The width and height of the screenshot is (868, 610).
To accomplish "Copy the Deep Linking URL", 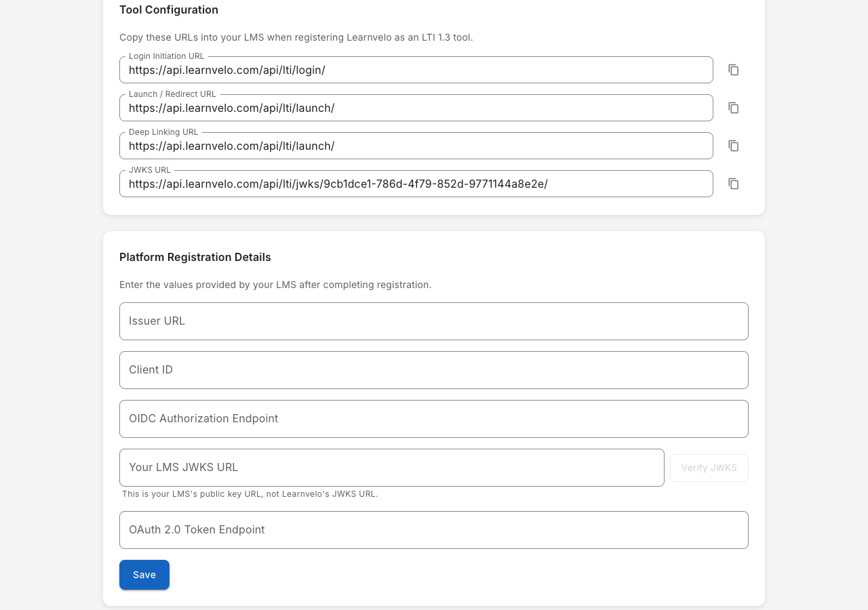I will pyautogui.click(x=733, y=146).
